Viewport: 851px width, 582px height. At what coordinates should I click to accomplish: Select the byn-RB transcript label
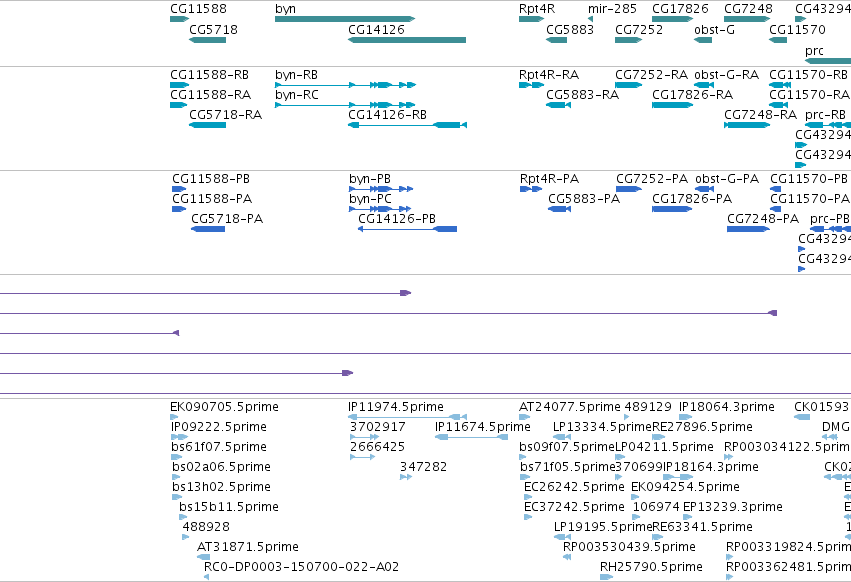click(x=296, y=74)
